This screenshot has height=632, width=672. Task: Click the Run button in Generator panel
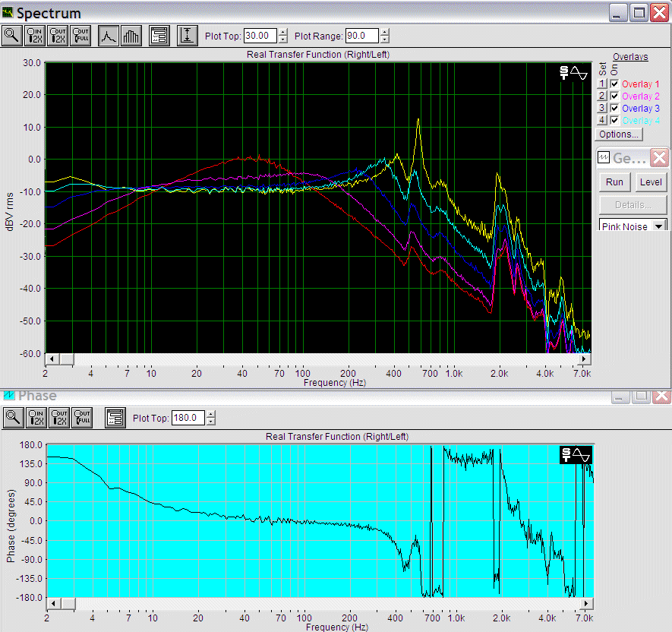tap(614, 182)
